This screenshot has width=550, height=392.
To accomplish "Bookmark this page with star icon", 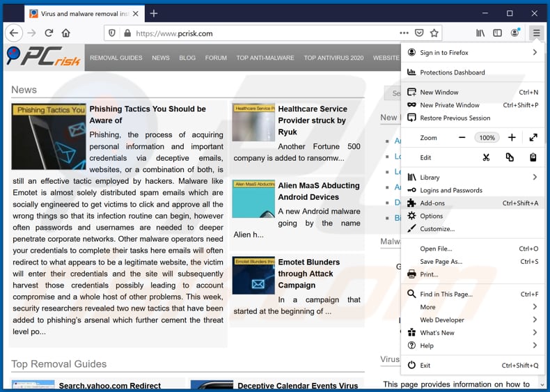I will [434, 33].
